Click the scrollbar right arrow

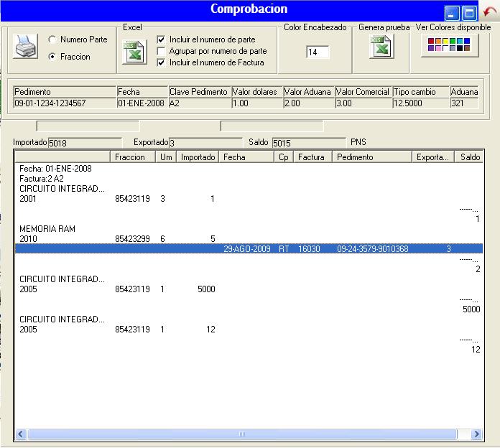tap(476, 434)
